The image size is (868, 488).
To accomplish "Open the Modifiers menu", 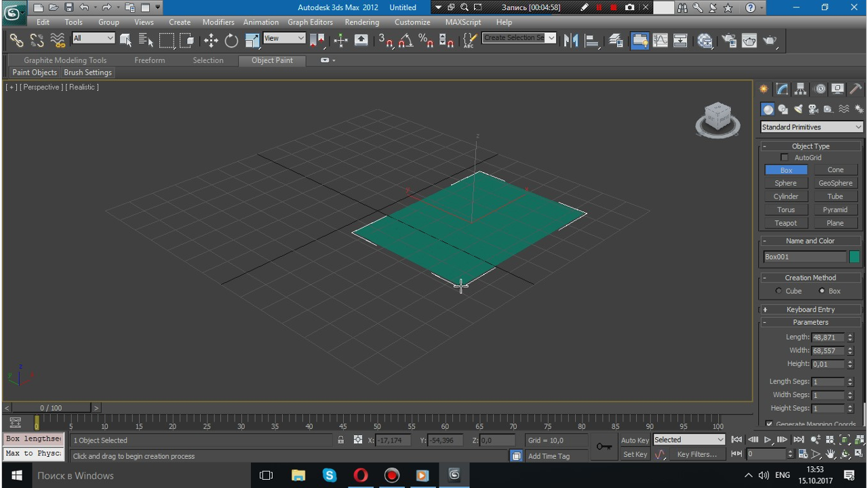I will coord(218,22).
